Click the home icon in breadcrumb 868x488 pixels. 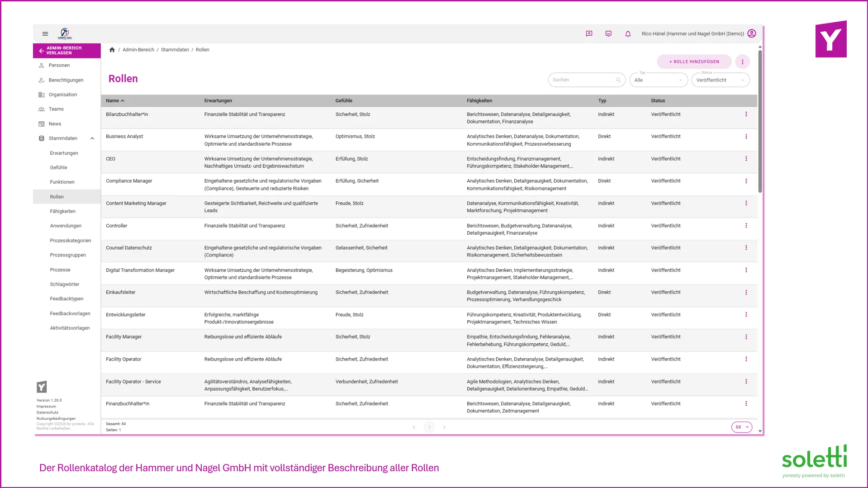112,50
